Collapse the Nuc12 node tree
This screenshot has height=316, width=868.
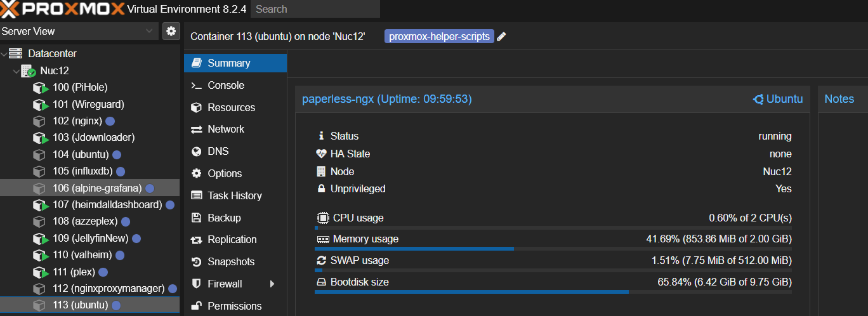point(15,71)
